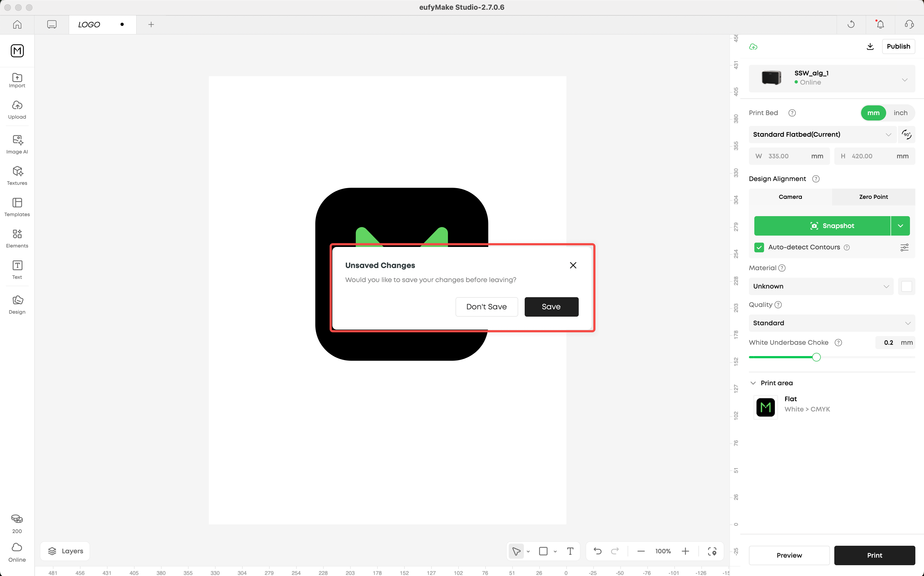Select the rectangle shape tool

click(543, 551)
